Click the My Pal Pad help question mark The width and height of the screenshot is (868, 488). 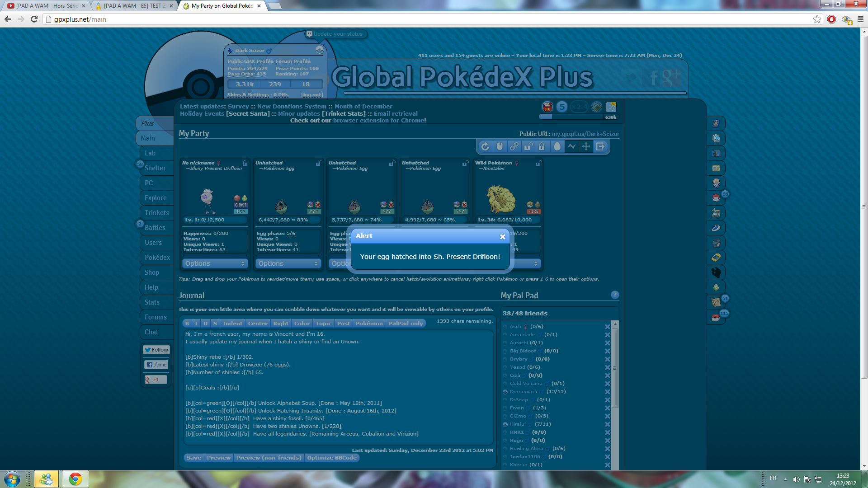click(615, 295)
